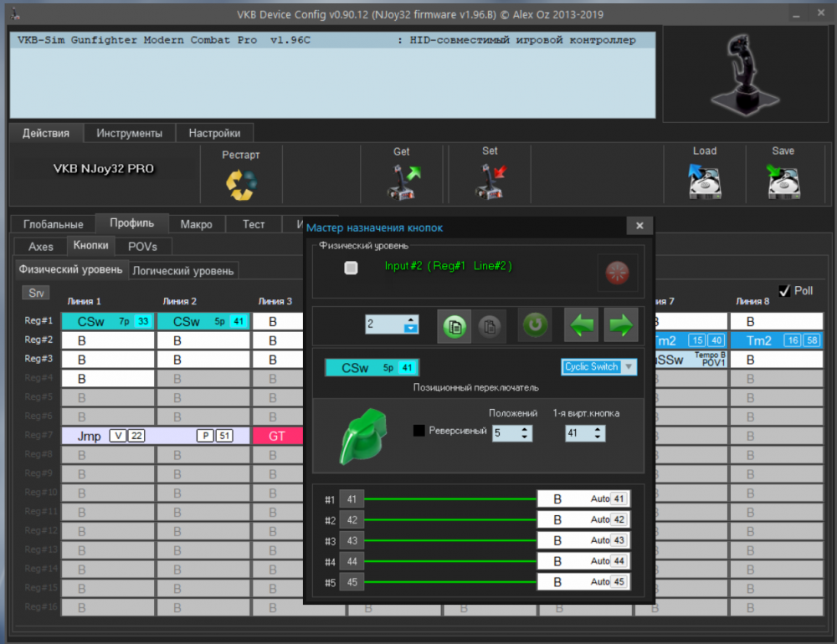The image size is (837, 644).
Task: Enable the Реверсивный checkbox
Action: [x=419, y=431]
